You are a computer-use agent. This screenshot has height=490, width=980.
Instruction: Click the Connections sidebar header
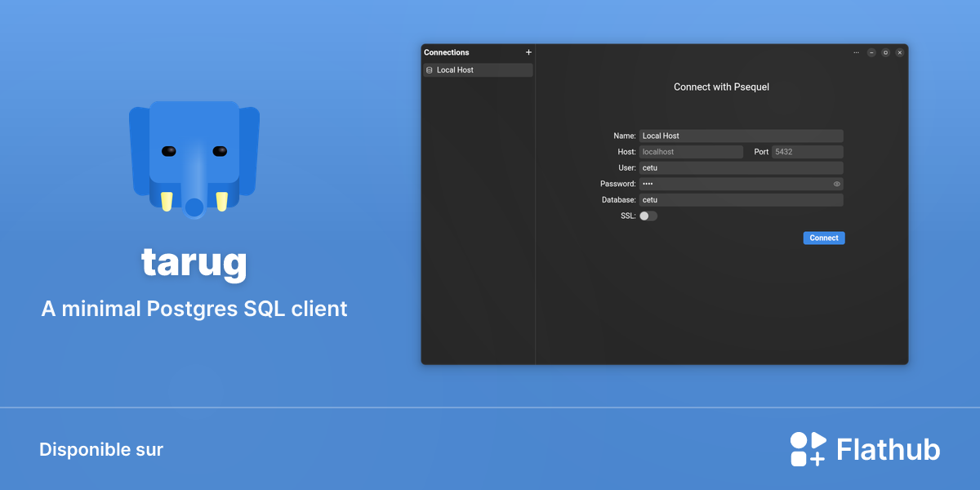(447, 52)
